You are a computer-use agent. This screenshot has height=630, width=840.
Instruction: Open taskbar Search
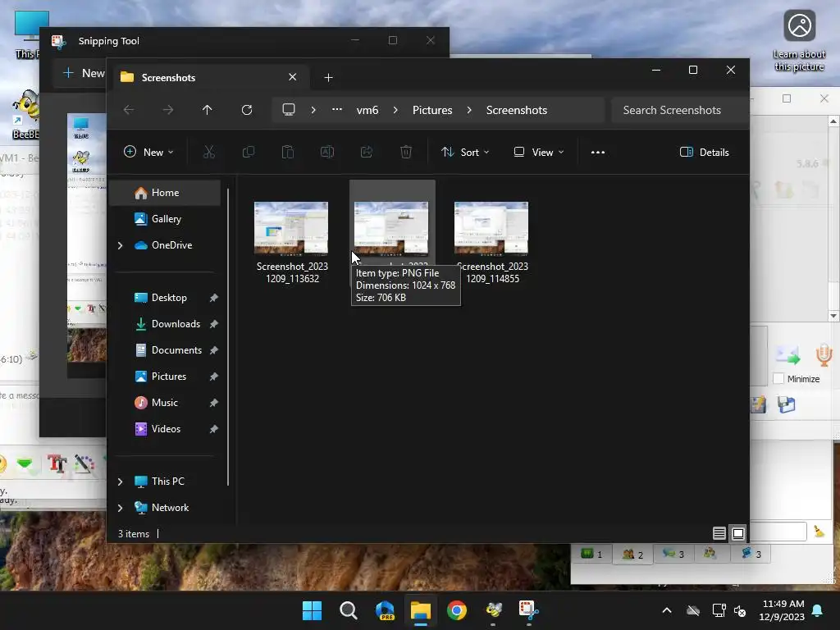point(348,610)
